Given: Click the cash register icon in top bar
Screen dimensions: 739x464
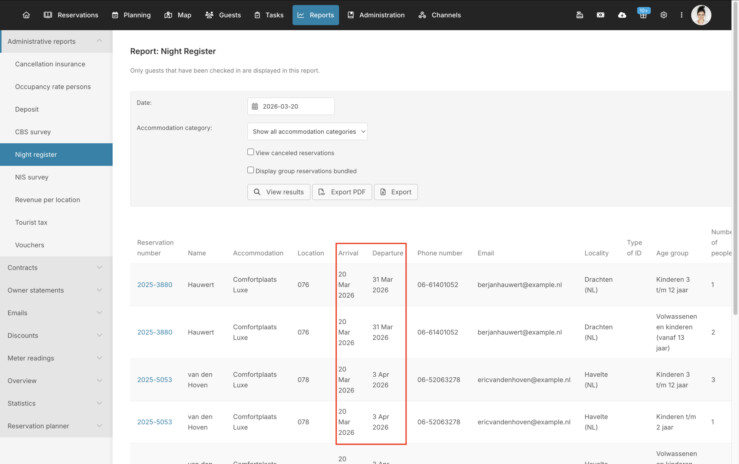Looking at the screenshot, I should pyautogui.click(x=580, y=15).
